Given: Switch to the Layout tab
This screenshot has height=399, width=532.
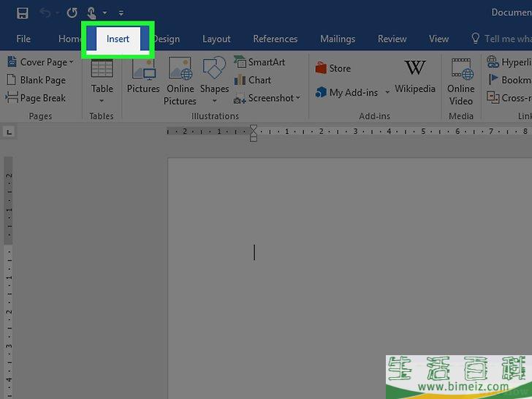Looking at the screenshot, I should pos(216,39).
